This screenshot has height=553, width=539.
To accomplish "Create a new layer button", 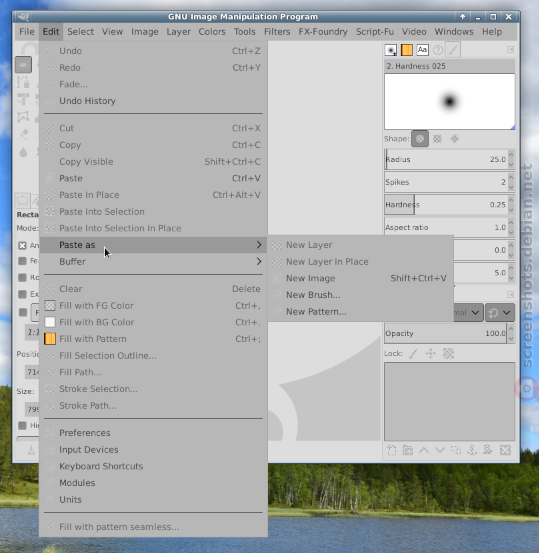I will [x=392, y=450].
